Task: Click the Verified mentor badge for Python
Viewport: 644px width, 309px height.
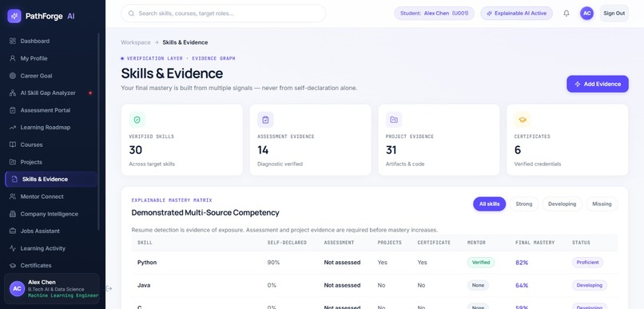Action: click(480, 262)
